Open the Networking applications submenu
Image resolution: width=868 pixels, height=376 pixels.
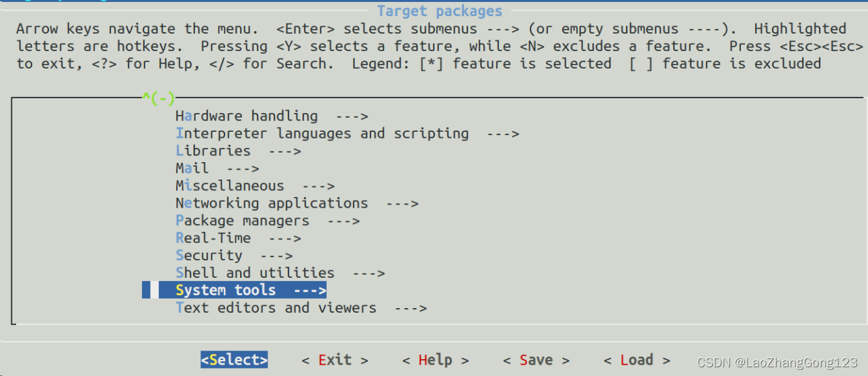point(297,203)
